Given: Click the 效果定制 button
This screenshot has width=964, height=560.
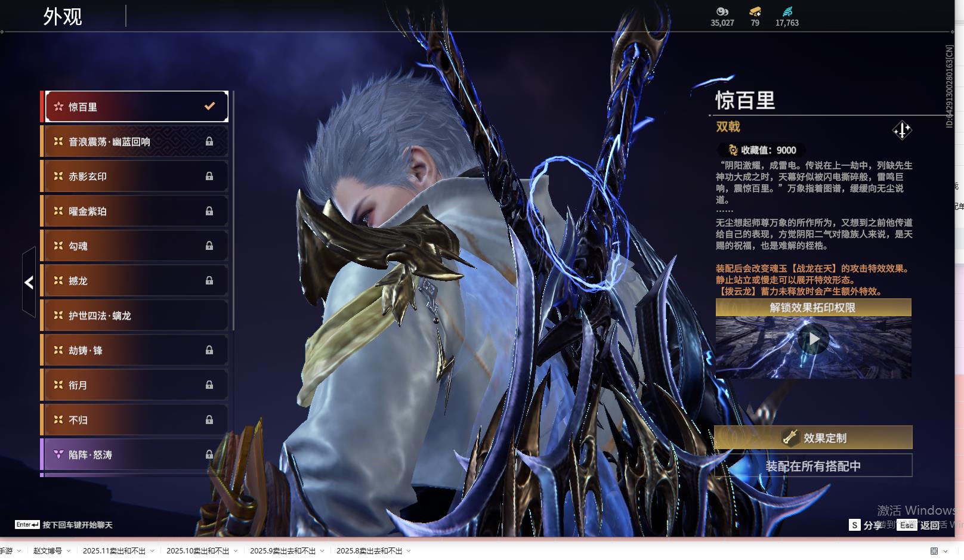Looking at the screenshot, I should tap(813, 438).
